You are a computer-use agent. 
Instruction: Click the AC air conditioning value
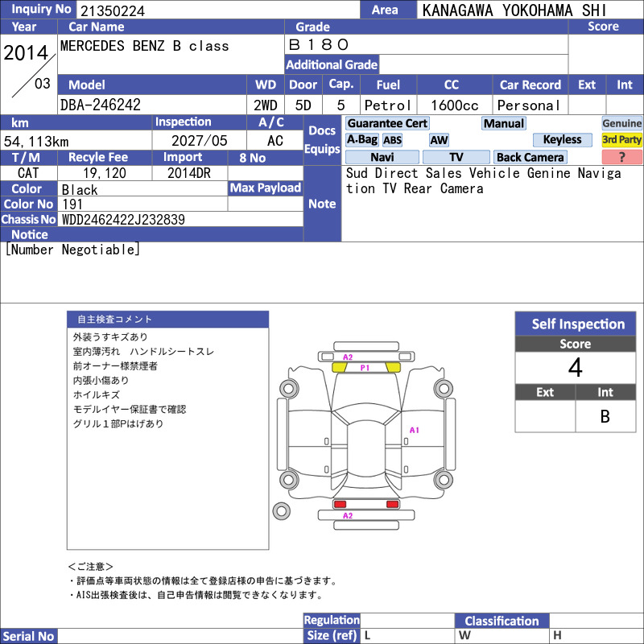click(275, 141)
